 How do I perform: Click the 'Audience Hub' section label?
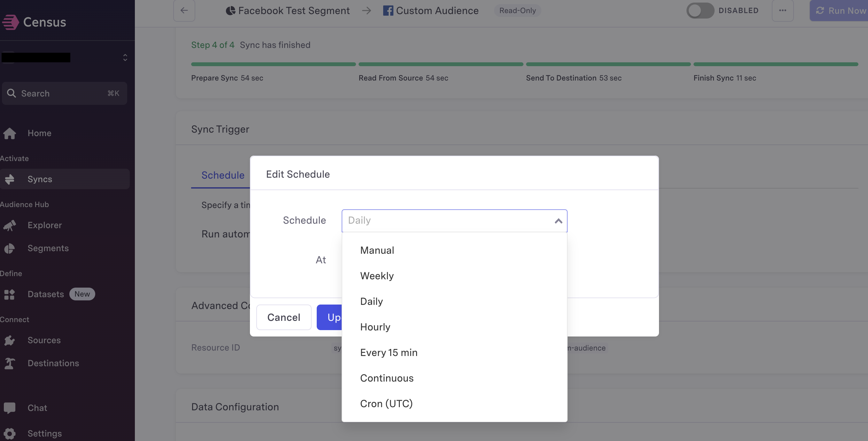point(24,205)
